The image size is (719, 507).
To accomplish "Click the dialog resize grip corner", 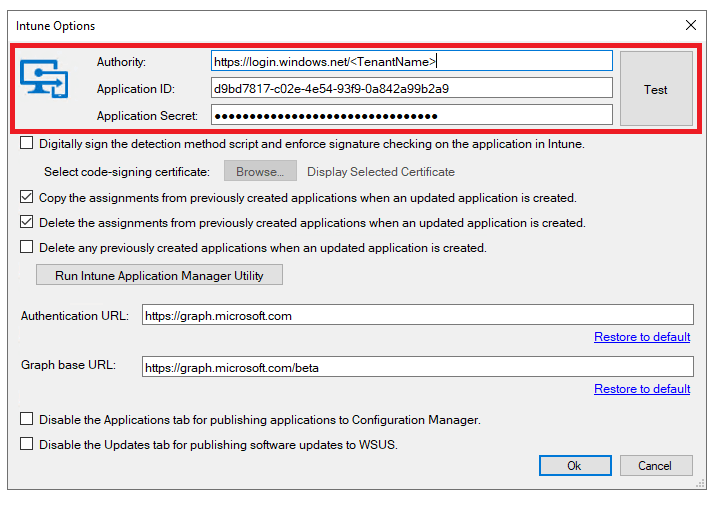I will (x=700, y=484).
